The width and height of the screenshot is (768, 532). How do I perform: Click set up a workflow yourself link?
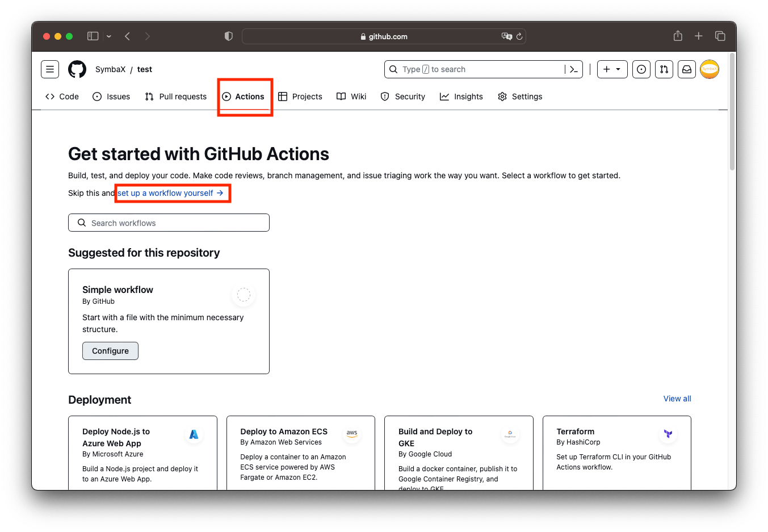[170, 193]
